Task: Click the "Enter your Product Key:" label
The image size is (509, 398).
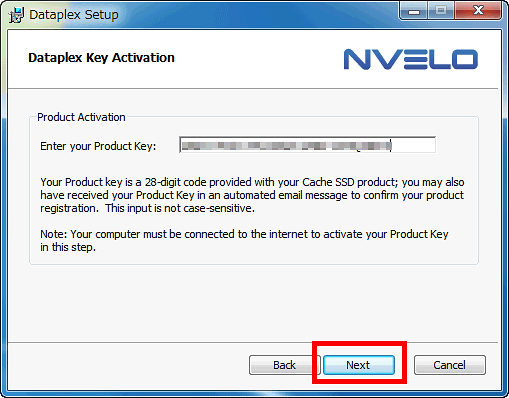Action: click(98, 146)
